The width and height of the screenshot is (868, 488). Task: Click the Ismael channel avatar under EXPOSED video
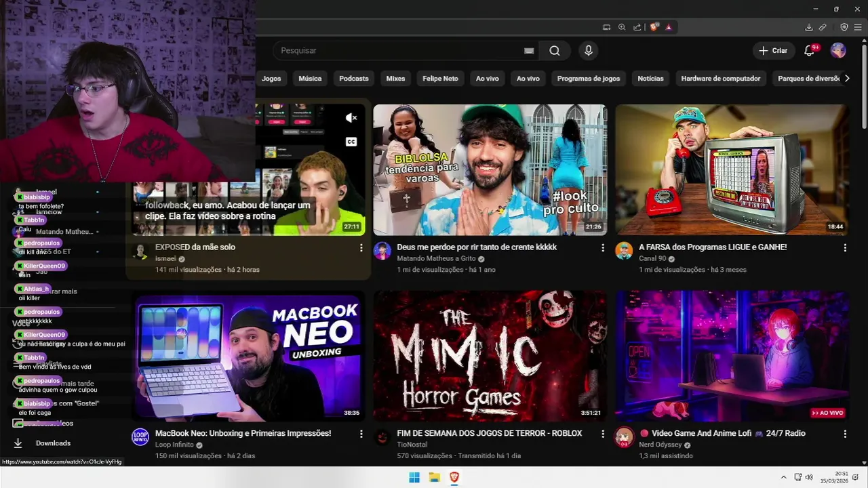tap(140, 251)
